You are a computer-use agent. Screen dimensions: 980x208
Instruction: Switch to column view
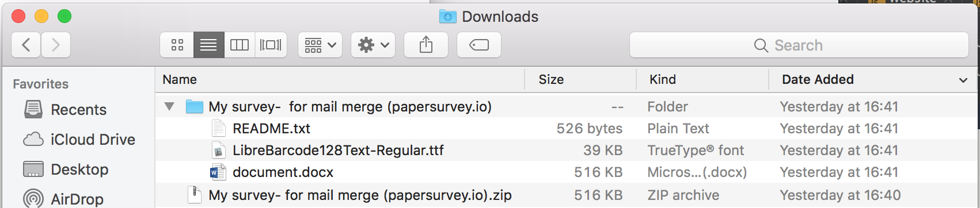[239, 45]
